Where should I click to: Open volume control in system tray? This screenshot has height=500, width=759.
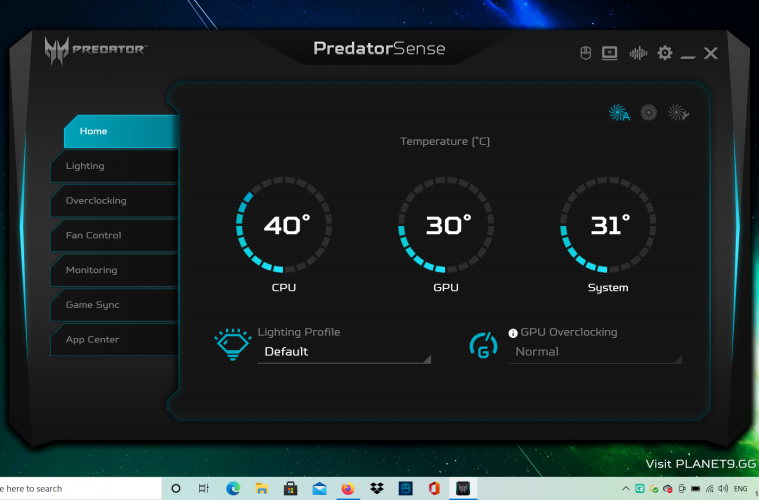pos(723,488)
